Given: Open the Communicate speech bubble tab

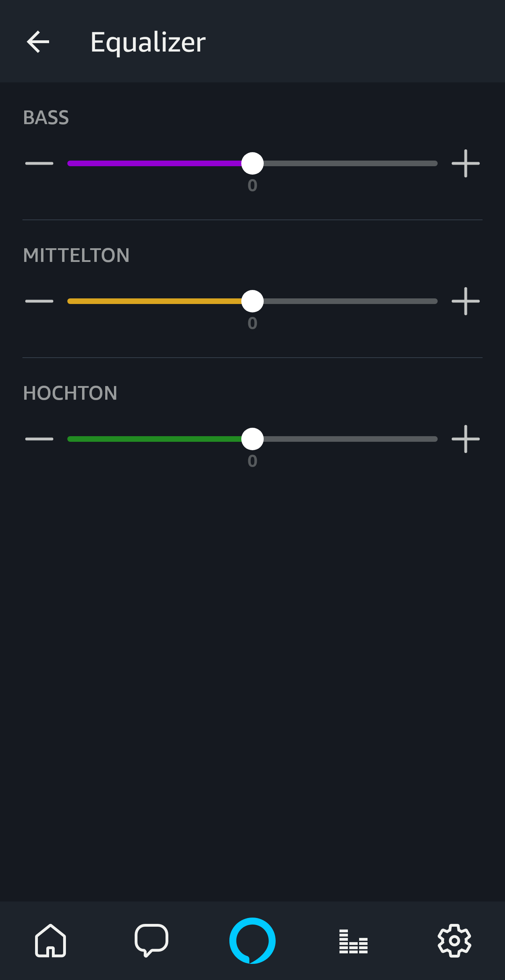Looking at the screenshot, I should pos(151,940).
